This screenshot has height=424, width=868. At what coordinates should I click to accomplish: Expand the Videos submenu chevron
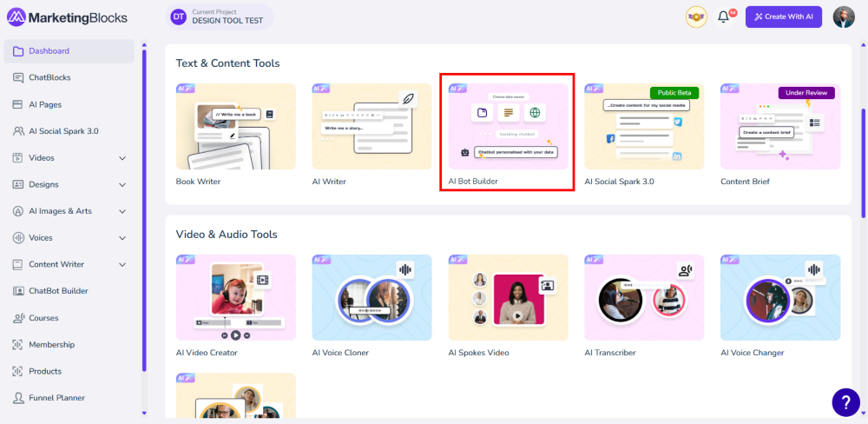pos(123,158)
